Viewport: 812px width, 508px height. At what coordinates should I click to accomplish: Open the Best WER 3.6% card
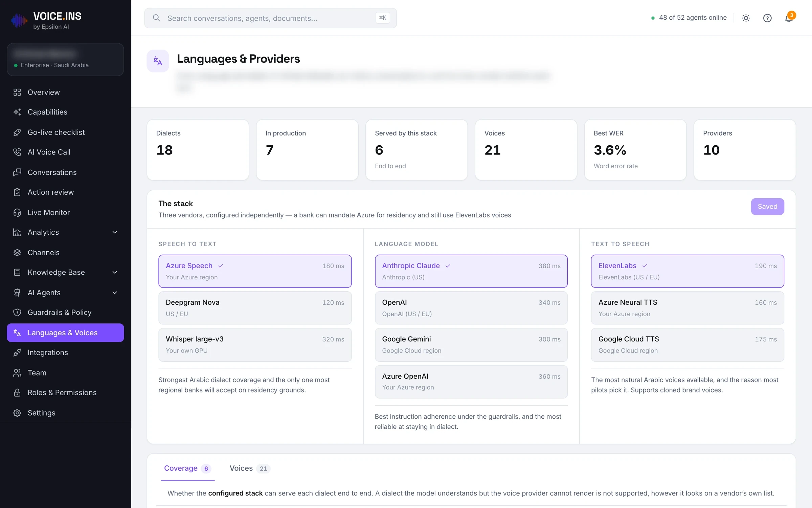[635, 150]
